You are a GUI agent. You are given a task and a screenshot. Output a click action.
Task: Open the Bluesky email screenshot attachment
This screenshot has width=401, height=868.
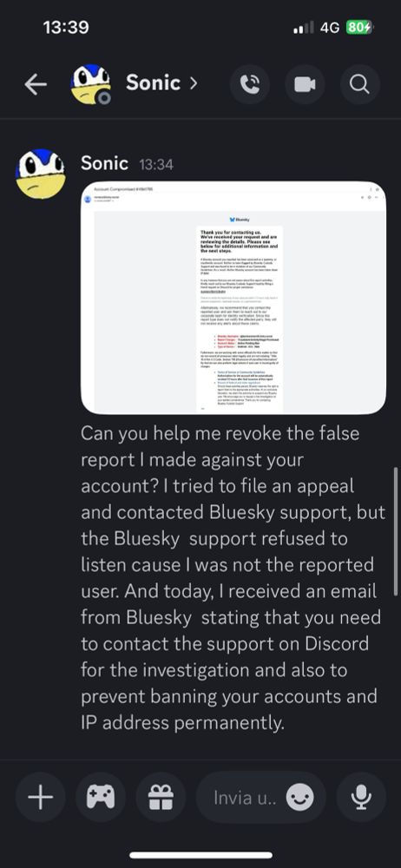pos(233,297)
